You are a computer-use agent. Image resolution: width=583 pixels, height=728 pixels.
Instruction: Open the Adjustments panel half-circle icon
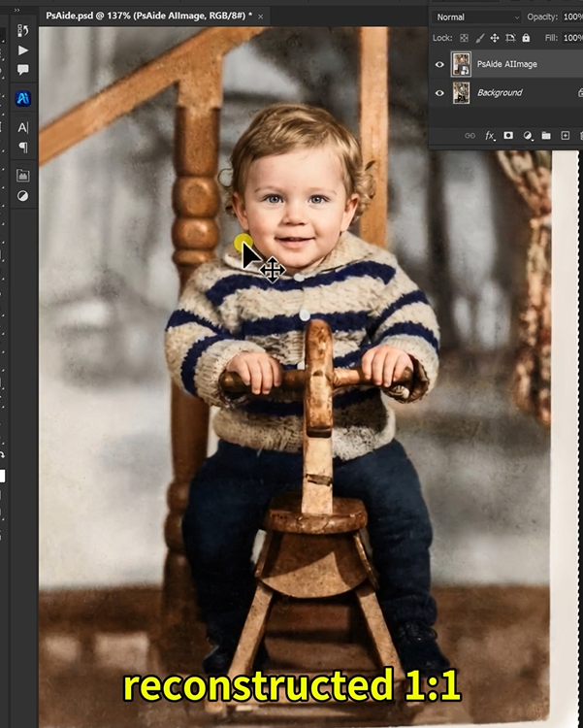(22, 196)
